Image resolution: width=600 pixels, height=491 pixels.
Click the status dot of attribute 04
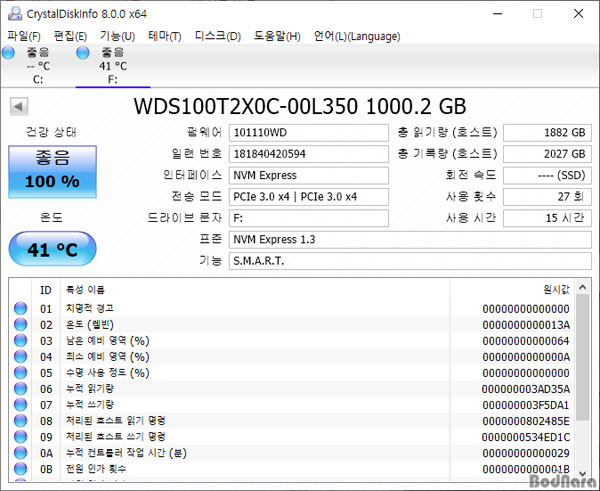coord(21,357)
